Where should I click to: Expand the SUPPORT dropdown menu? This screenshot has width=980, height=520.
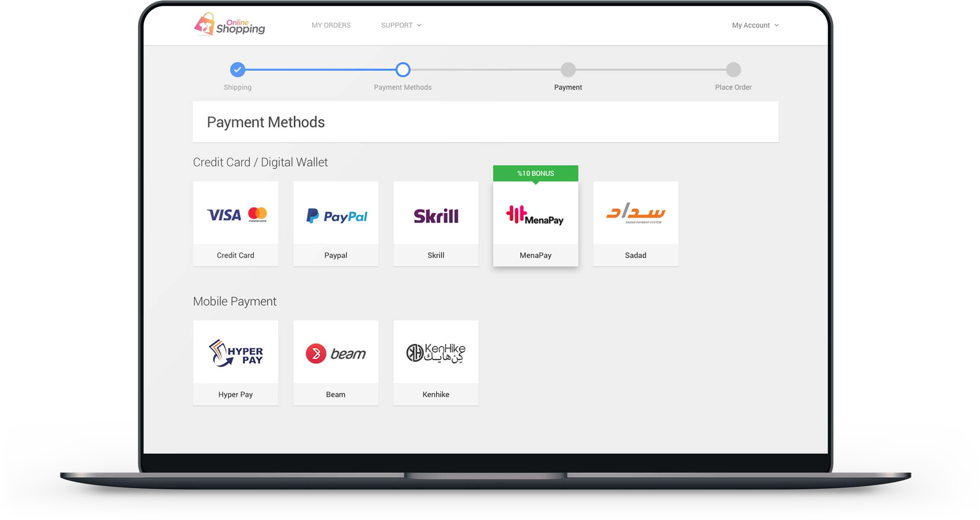(401, 25)
